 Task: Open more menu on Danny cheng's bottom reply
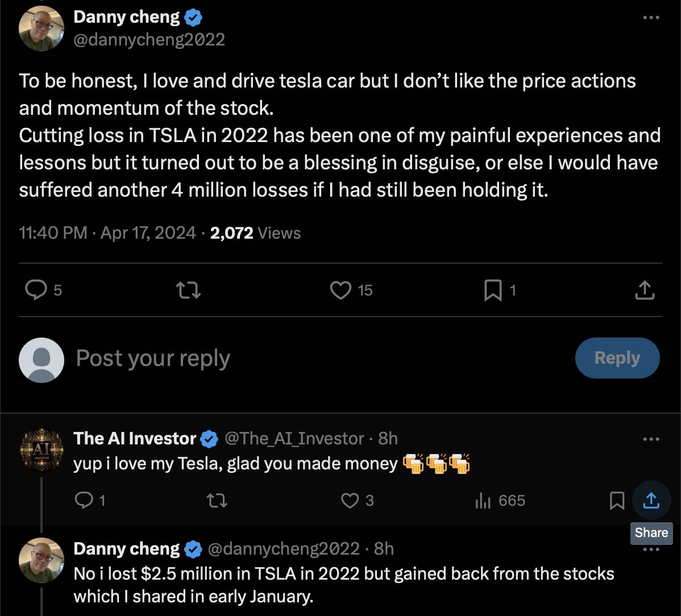click(x=650, y=549)
